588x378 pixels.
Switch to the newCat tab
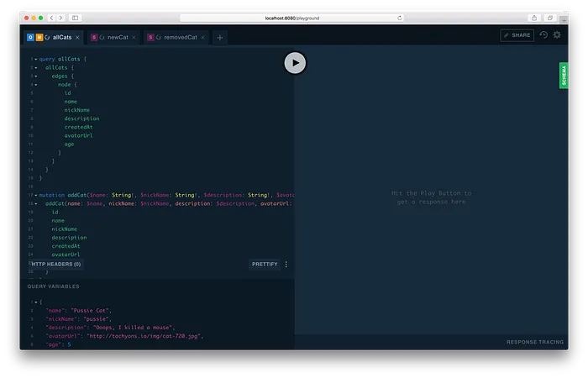coord(114,38)
